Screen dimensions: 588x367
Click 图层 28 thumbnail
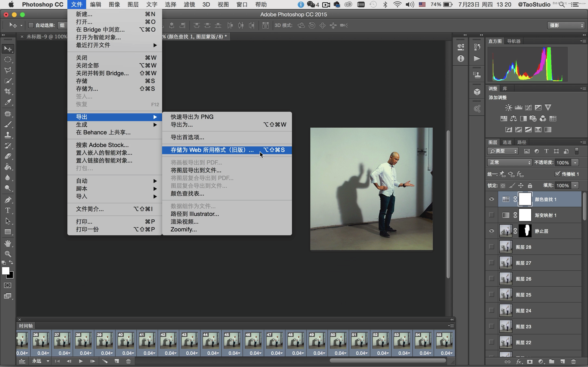tap(506, 247)
